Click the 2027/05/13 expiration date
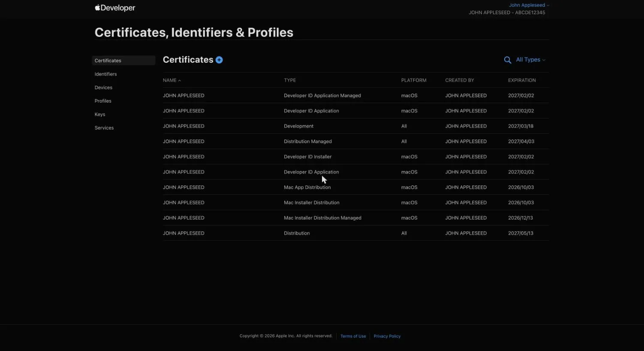Image resolution: width=644 pixels, height=351 pixels. (521, 233)
